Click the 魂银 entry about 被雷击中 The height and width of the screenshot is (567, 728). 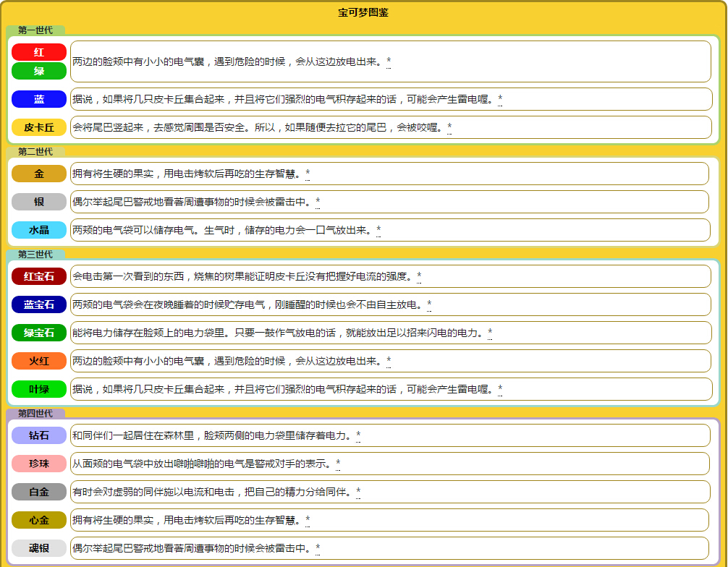[192, 548]
